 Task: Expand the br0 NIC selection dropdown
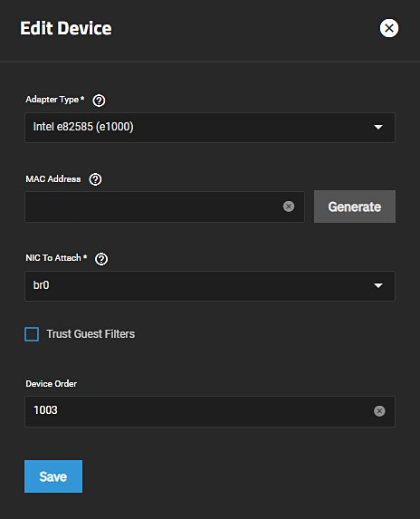tap(210, 286)
